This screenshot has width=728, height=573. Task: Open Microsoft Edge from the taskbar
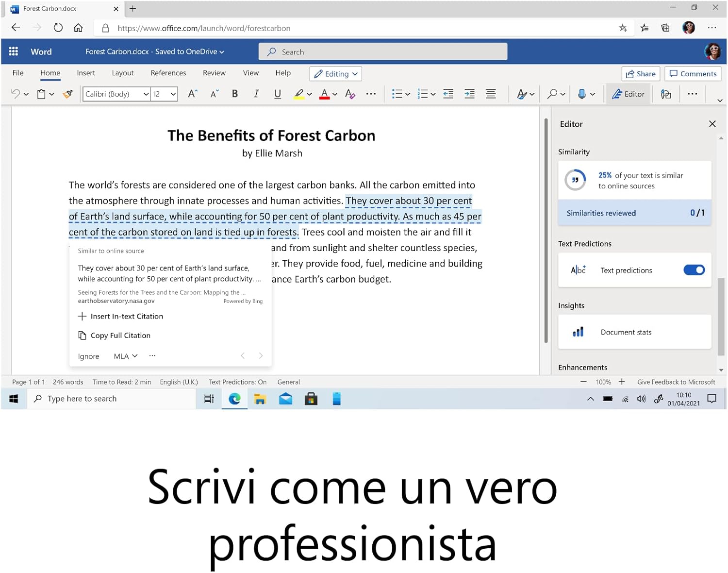coord(235,399)
